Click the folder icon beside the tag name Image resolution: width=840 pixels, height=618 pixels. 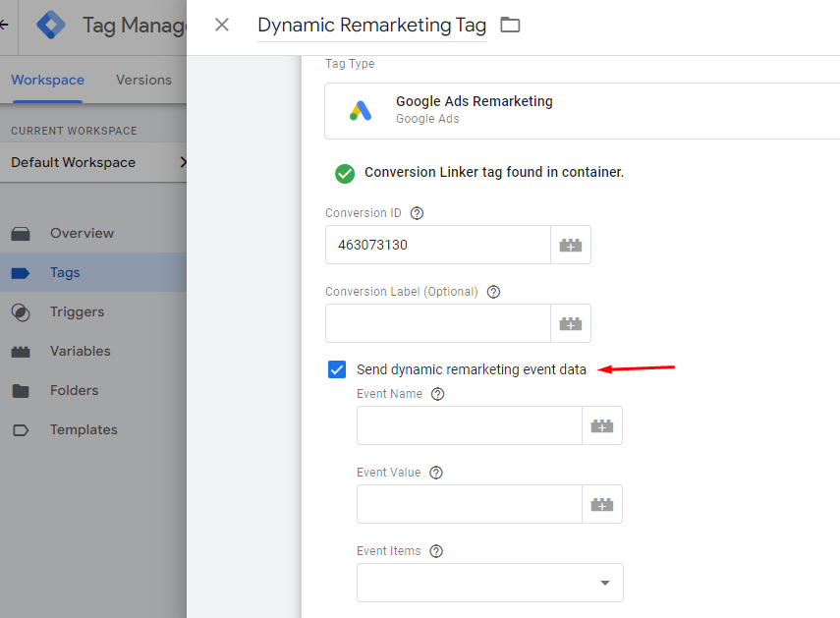tap(510, 25)
